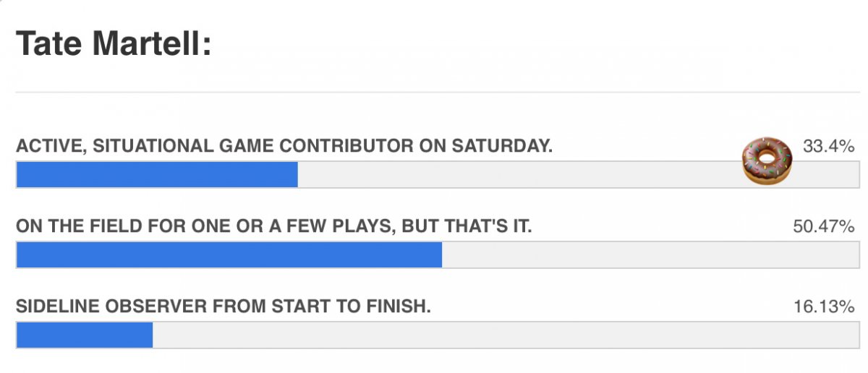
Task: Select the "On the field for one or a few plays" label
Action: [274, 226]
